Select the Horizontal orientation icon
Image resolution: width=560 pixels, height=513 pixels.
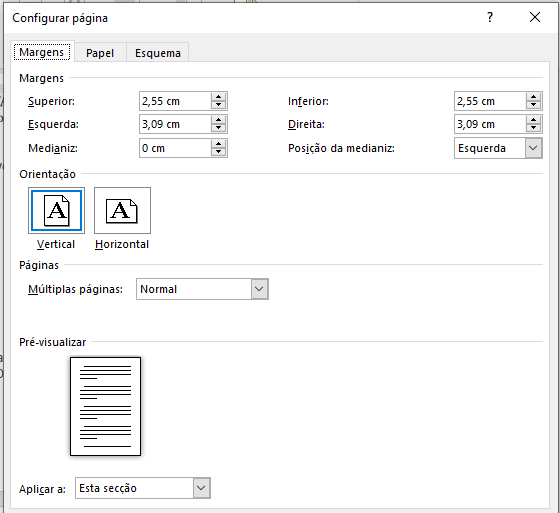click(x=122, y=210)
